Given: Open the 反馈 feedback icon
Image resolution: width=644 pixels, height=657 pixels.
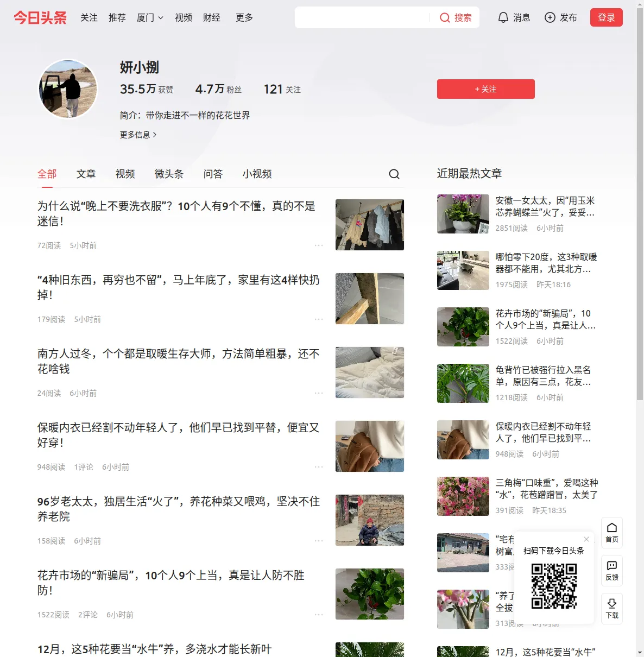Looking at the screenshot, I should tap(612, 571).
